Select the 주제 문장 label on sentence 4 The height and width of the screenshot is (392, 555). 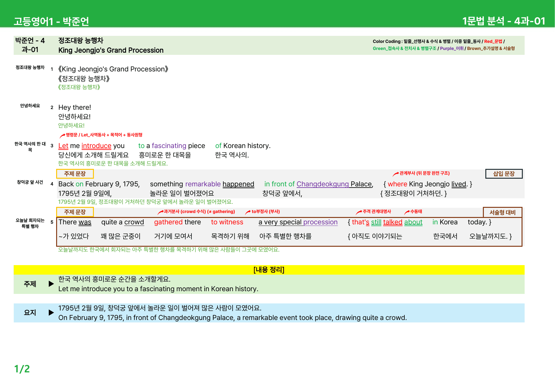click(75, 174)
